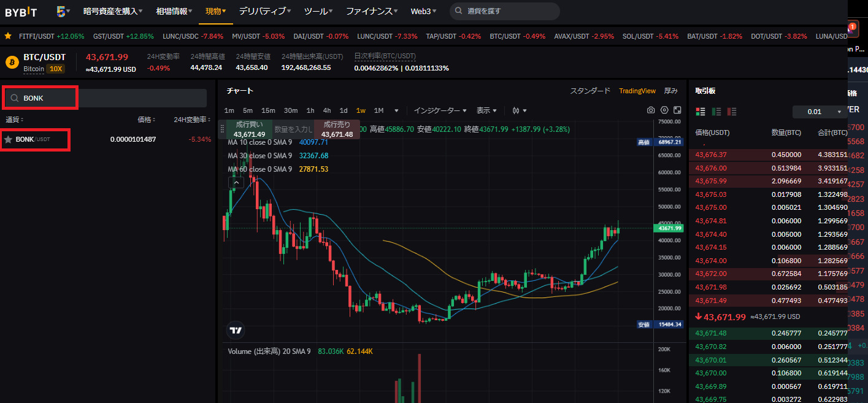The image size is (868, 403).
Task: Open candlestick chart type selector
Action: (520, 110)
